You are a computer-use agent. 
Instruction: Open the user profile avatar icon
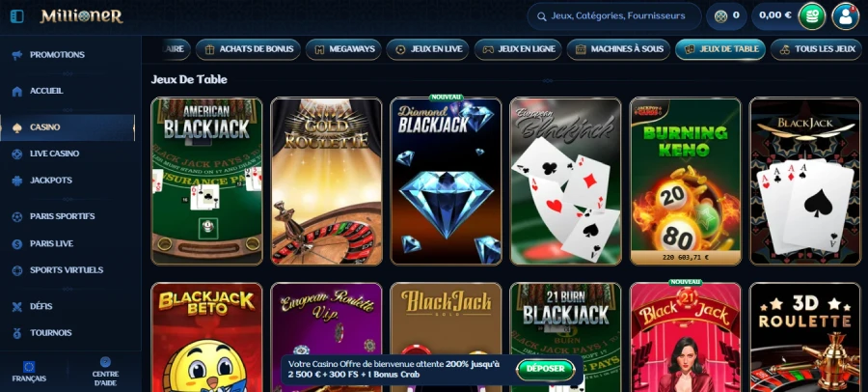(x=845, y=16)
